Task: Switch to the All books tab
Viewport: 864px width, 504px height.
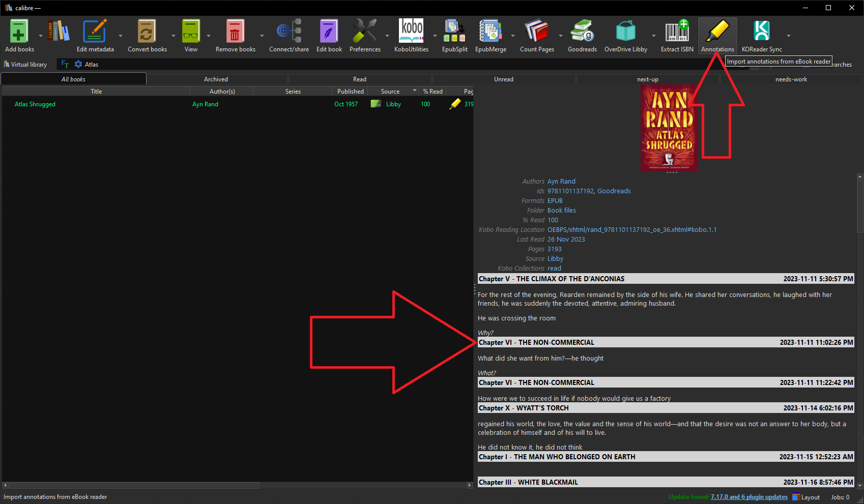Action: tap(73, 79)
